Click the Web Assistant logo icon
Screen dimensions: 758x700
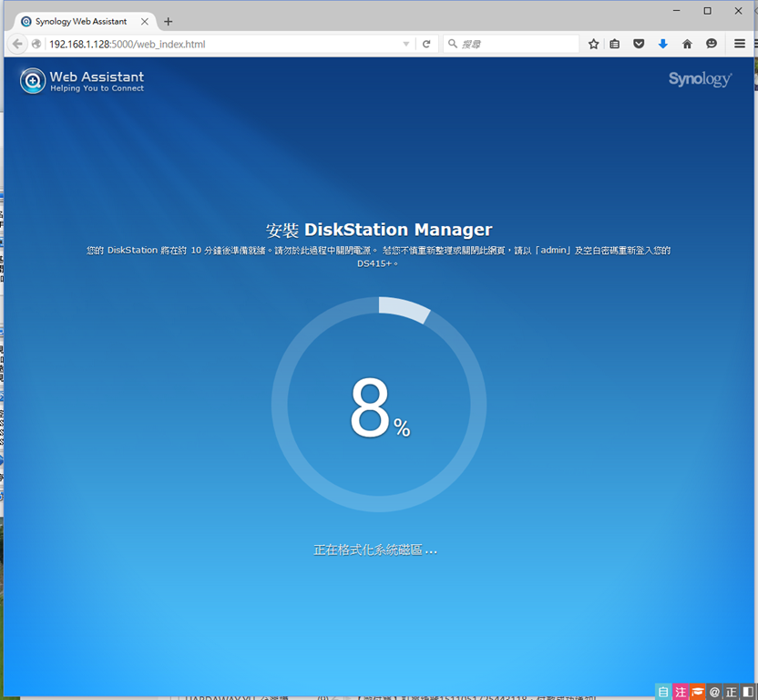(x=33, y=81)
